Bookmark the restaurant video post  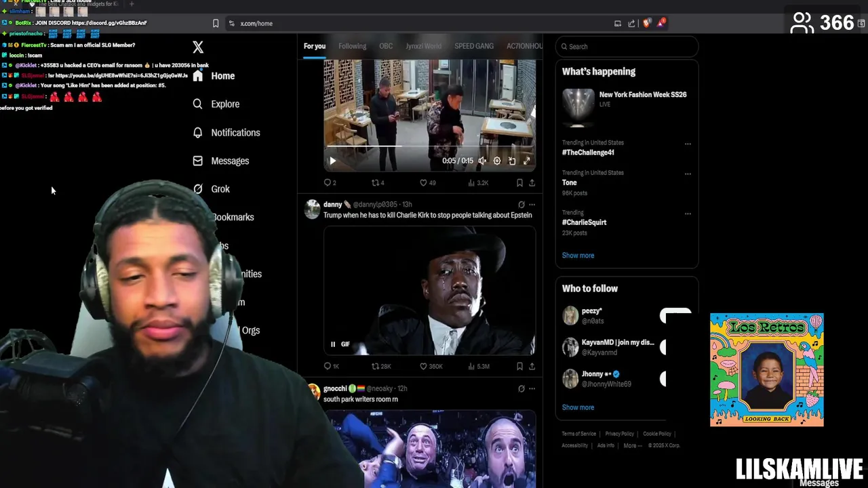click(x=519, y=183)
